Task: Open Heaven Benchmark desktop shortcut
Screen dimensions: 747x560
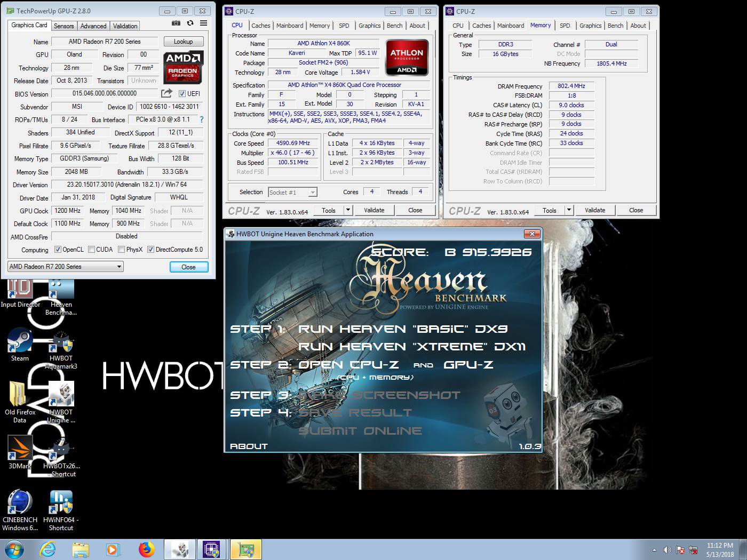Action: [x=61, y=297]
